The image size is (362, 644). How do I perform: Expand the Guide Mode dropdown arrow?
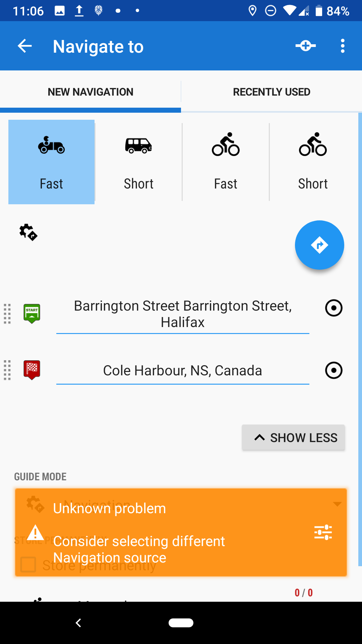click(337, 504)
